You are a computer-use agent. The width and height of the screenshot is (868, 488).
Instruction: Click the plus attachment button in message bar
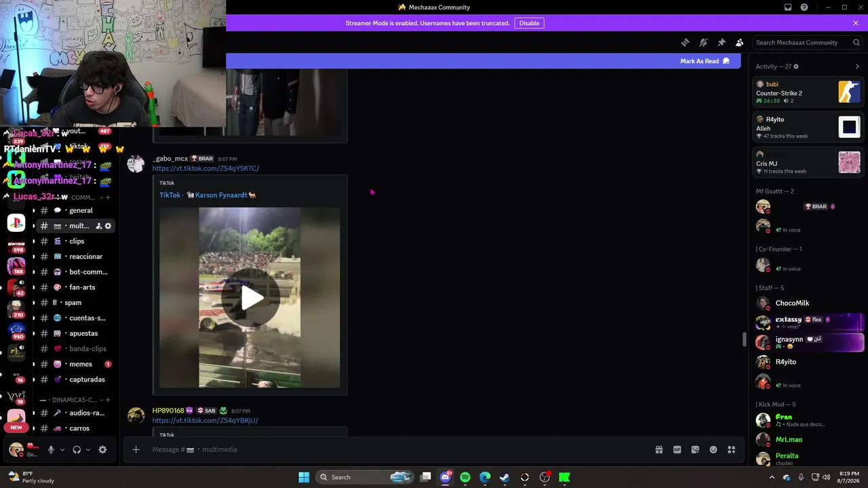(x=136, y=449)
